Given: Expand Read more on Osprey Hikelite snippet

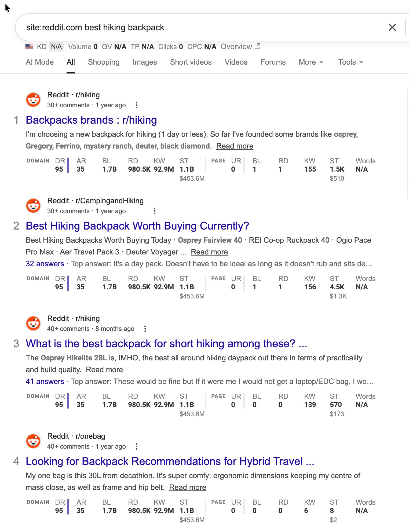Looking at the screenshot, I should (x=104, y=370).
